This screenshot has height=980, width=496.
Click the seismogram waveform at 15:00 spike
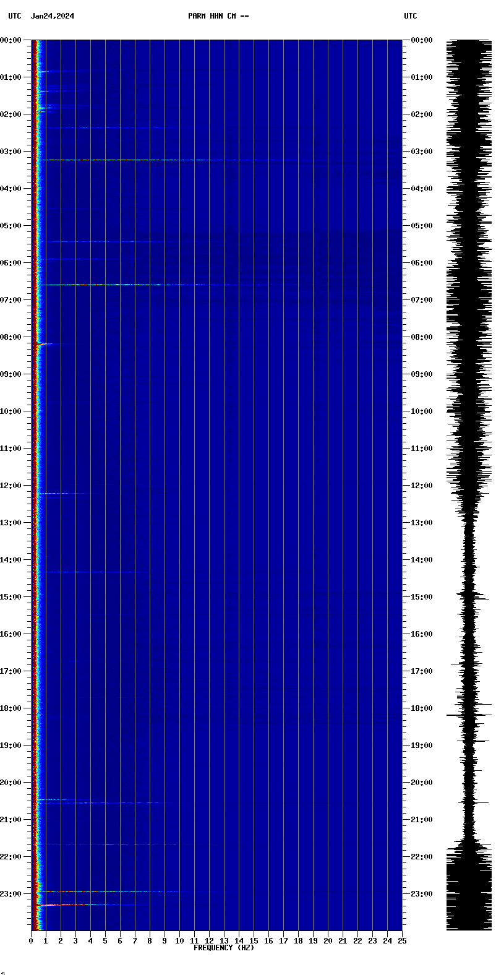coord(475,596)
